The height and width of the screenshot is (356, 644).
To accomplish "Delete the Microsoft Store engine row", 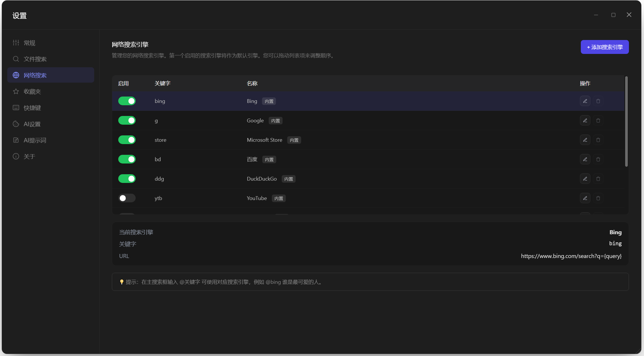I will point(598,140).
